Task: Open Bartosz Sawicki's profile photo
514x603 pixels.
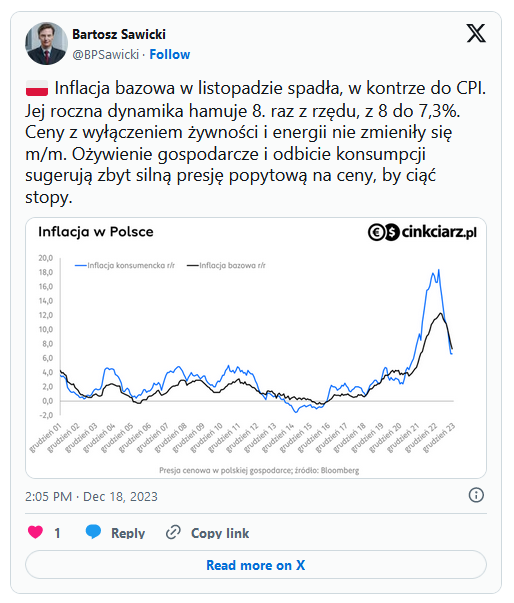Action: [47, 43]
